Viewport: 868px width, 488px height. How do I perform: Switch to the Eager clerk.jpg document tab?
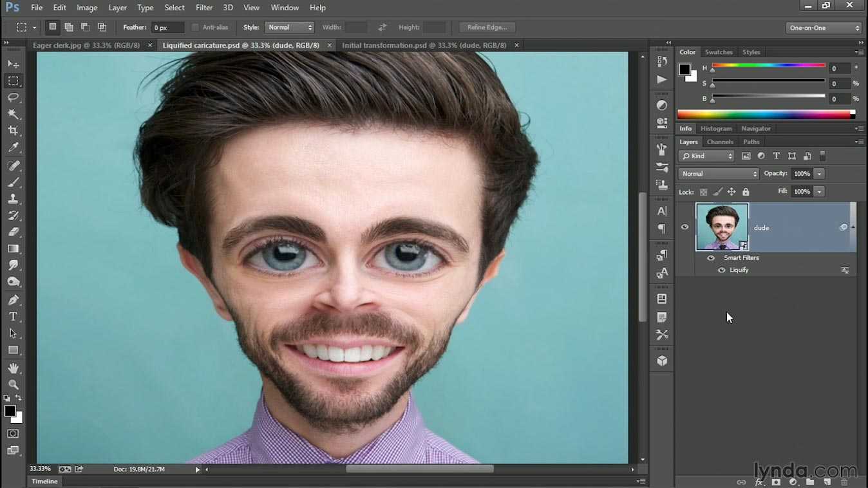[x=86, y=46]
